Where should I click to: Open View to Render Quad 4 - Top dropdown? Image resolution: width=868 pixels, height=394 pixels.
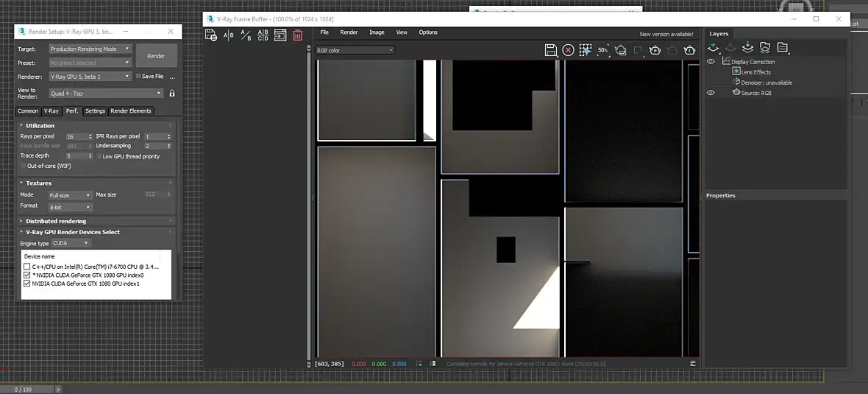point(106,93)
